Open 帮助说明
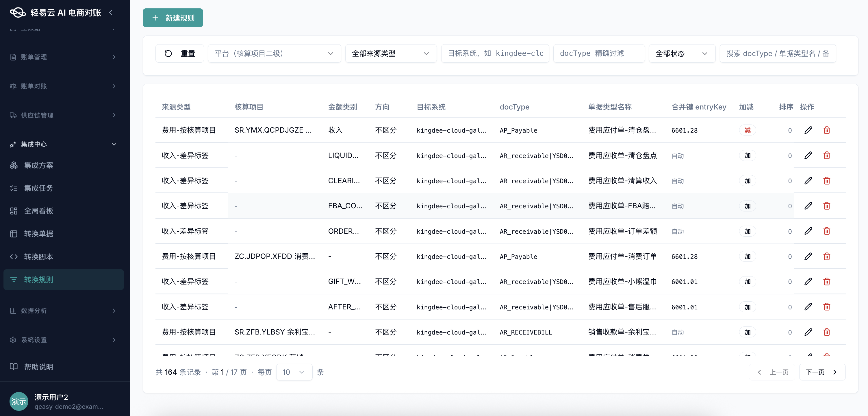Viewport: 868px width, 416px height. coord(63,367)
